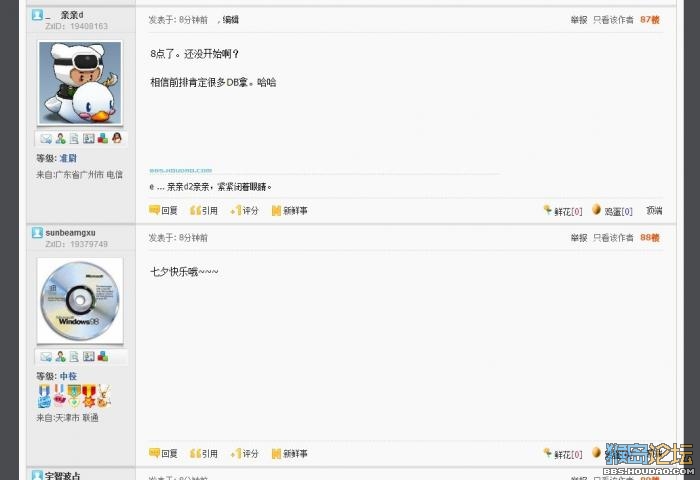Screen dimensions: 700x480
Task: Give 鲜花 flower to sunbeamgxu's post
Action: [563, 454]
